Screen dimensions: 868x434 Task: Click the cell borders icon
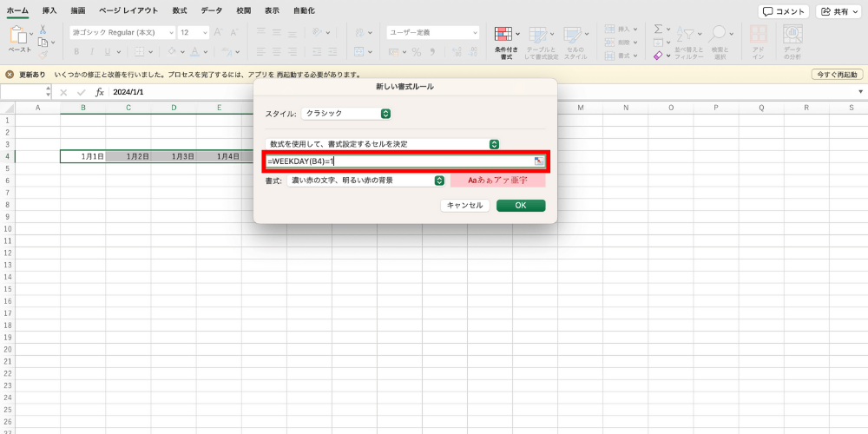pos(140,51)
